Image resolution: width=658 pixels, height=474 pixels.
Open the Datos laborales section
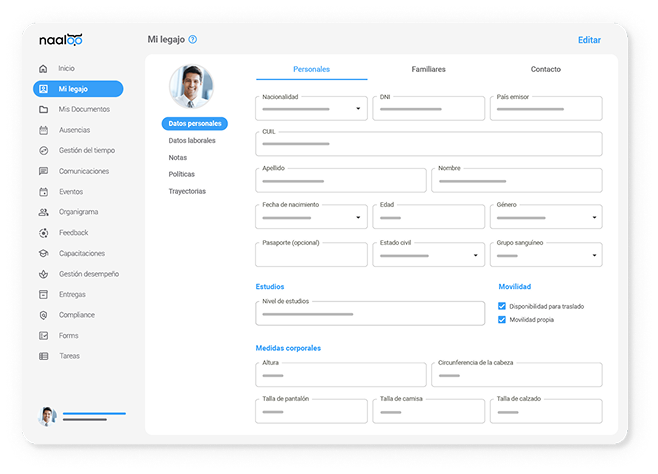[192, 141]
